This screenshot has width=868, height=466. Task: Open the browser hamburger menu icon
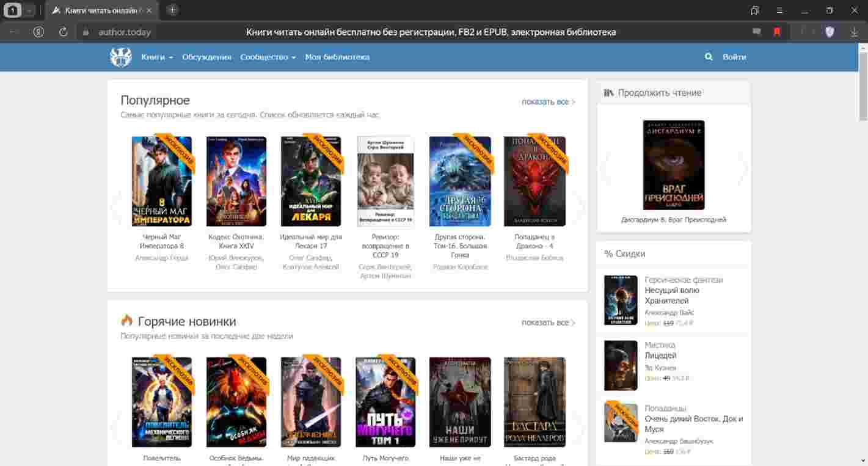(x=779, y=10)
